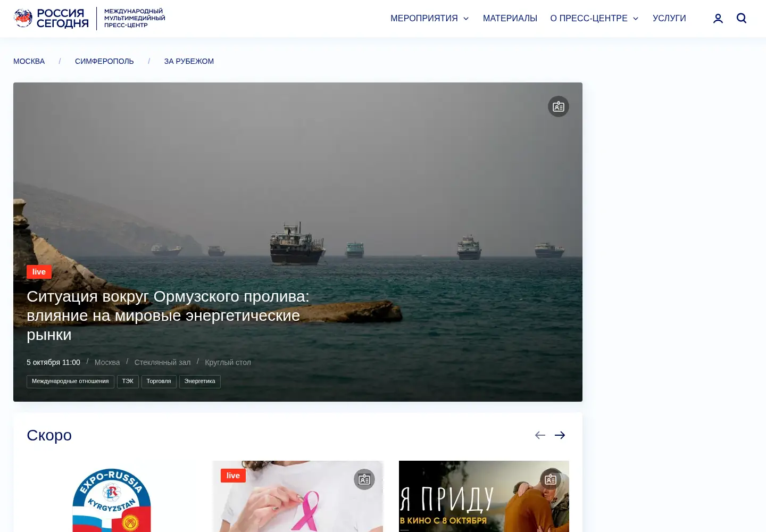Open the Expo-Russia Kyrgyzstan event card
Image resolution: width=766 pixels, height=532 pixels.
[x=112, y=496]
